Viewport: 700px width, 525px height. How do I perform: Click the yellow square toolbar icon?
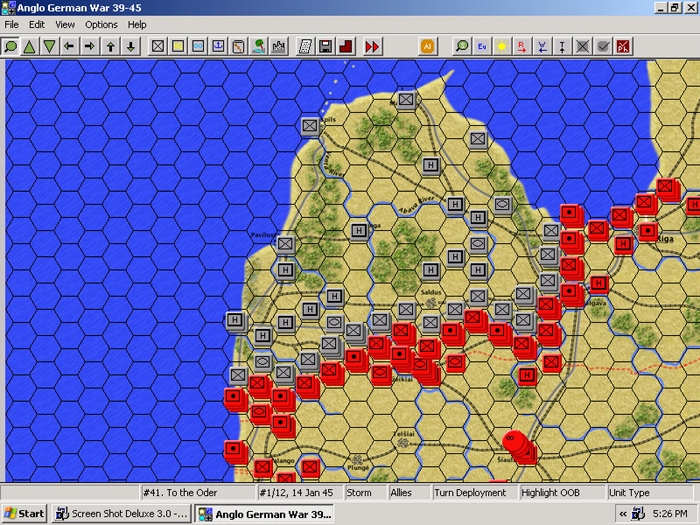(x=178, y=46)
